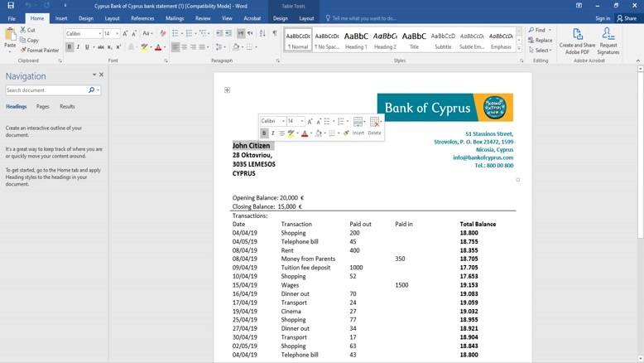Open the ribbon font name dropdown
The width and height of the screenshot is (644, 363).
point(100,34)
